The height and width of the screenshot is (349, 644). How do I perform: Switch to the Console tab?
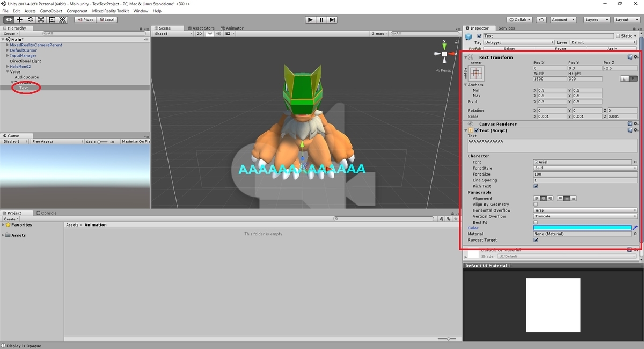[x=47, y=213]
